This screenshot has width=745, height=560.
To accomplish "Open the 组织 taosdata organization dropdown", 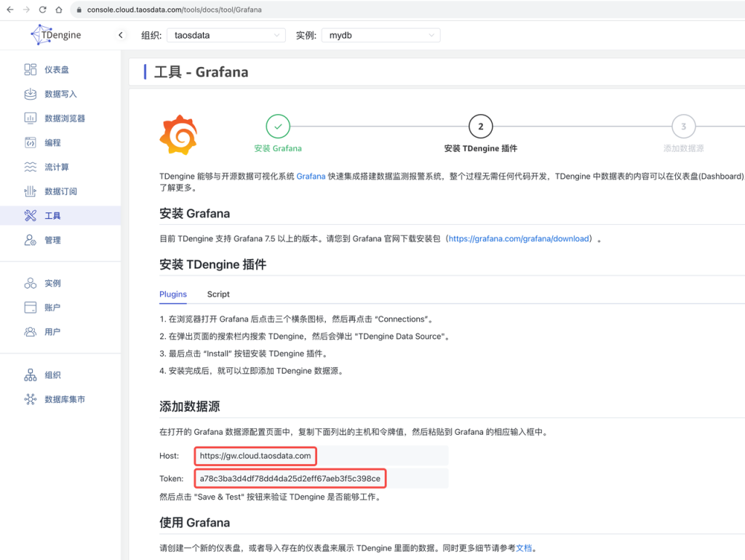I will (226, 34).
